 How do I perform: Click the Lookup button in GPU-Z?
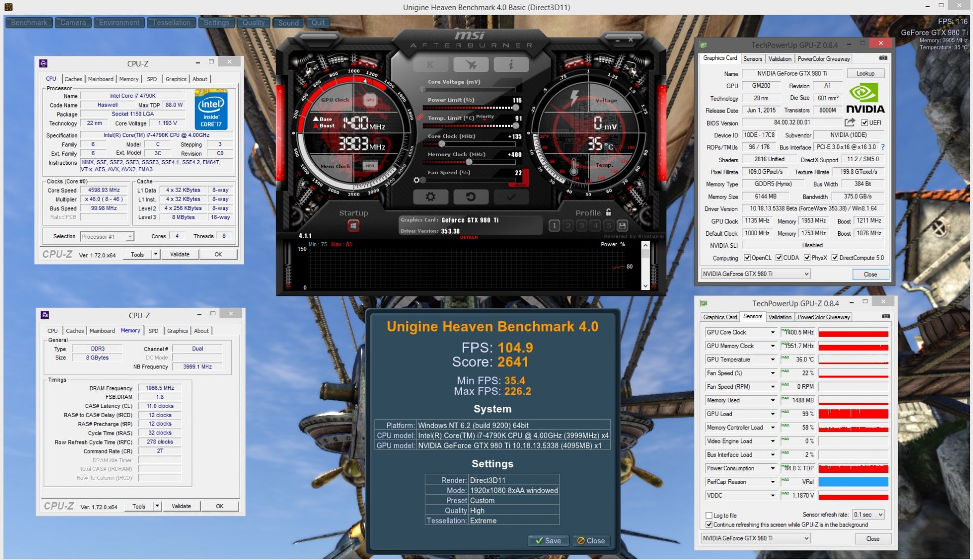(865, 73)
